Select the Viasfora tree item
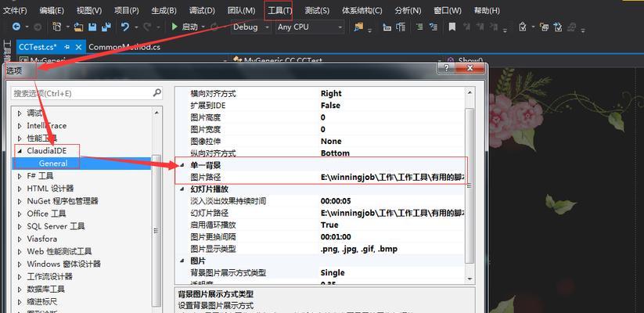The width and height of the screenshot is (644, 313). 42,239
